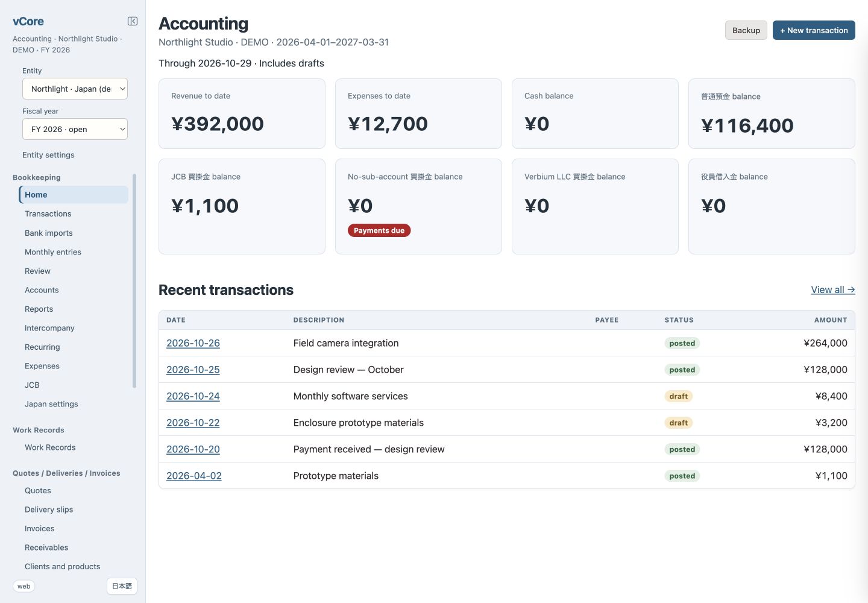Create a New transaction

coord(814,30)
